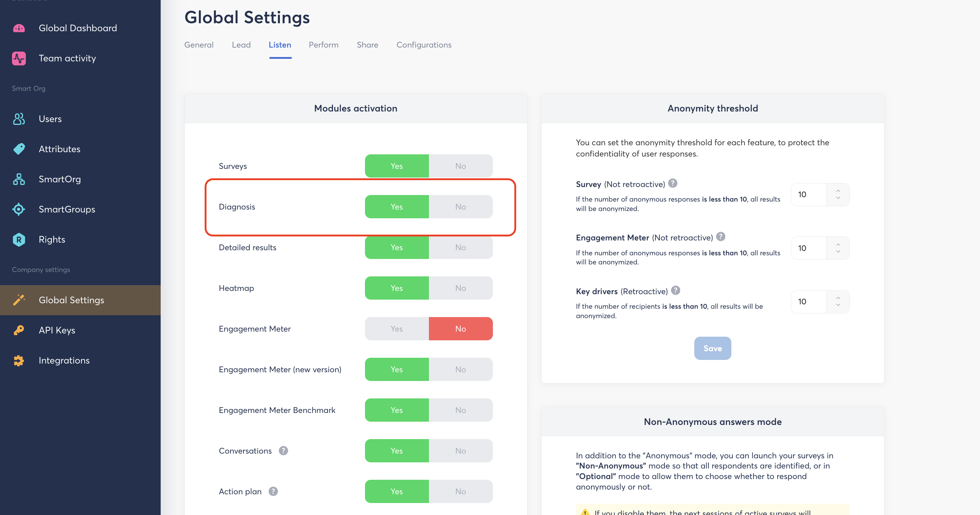This screenshot has width=980, height=515.
Task: Click the Integrations puzzle icon
Action: point(19,360)
